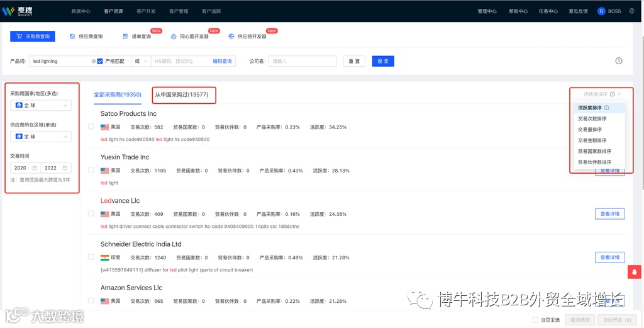Check the Amazon Services Llc row checkbox

pyautogui.click(x=91, y=301)
